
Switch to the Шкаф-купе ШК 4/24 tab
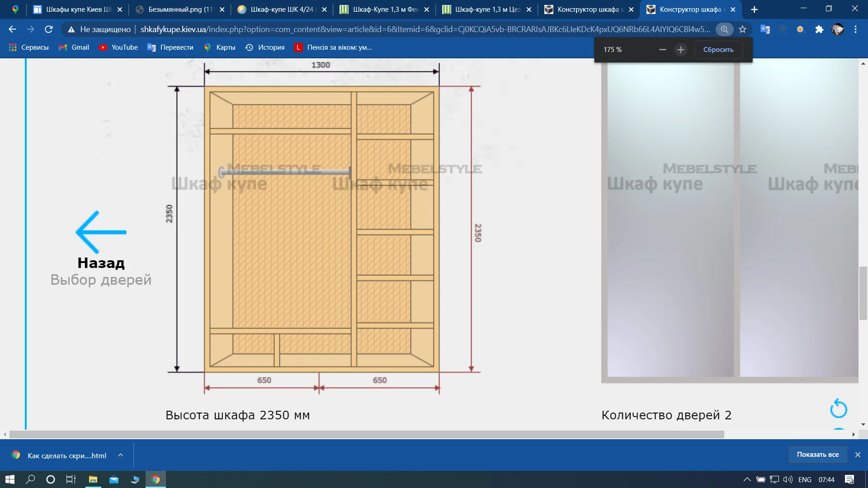(x=281, y=9)
